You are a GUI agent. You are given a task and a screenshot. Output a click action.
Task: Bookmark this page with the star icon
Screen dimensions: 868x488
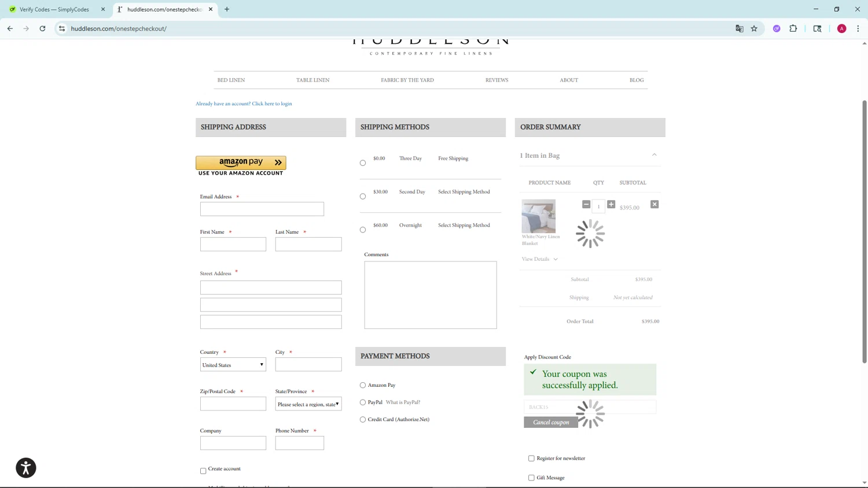pyautogui.click(x=754, y=28)
